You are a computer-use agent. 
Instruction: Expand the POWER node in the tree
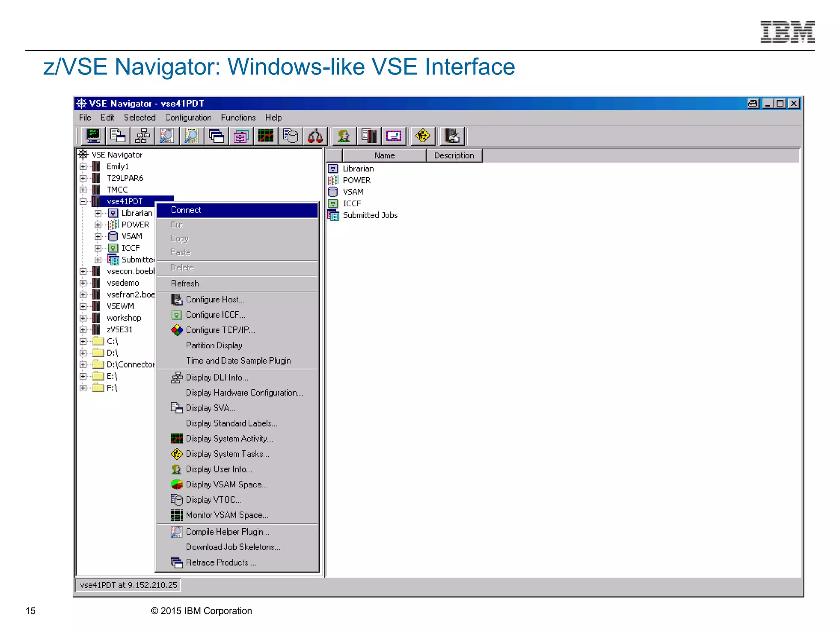98,225
